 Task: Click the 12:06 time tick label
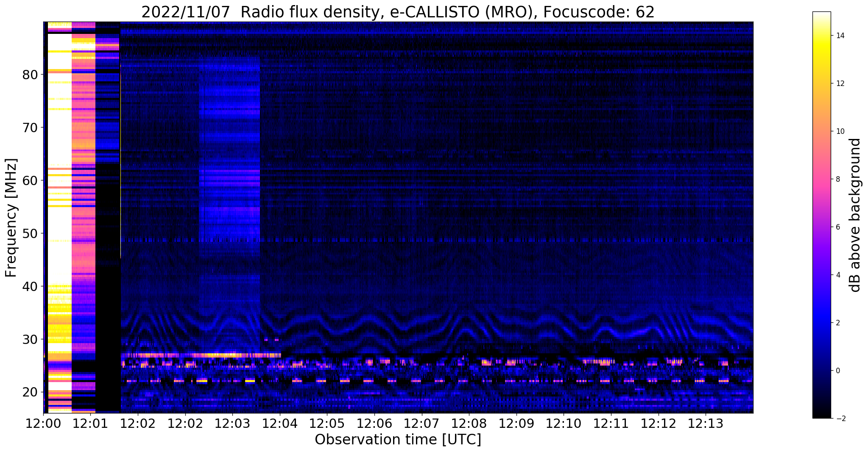click(x=374, y=424)
